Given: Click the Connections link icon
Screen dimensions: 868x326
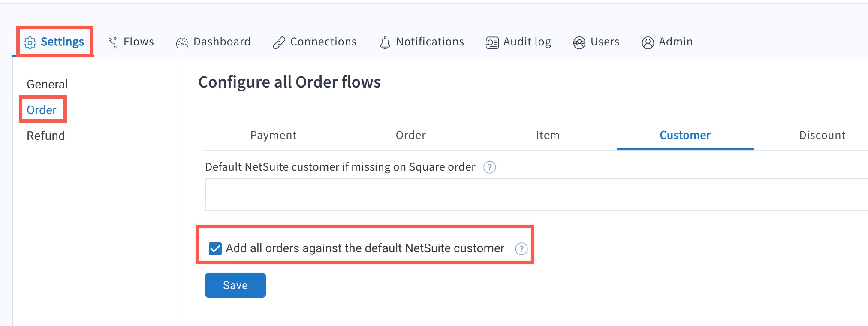Looking at the screenshot, I should click(x=279, y=43).
